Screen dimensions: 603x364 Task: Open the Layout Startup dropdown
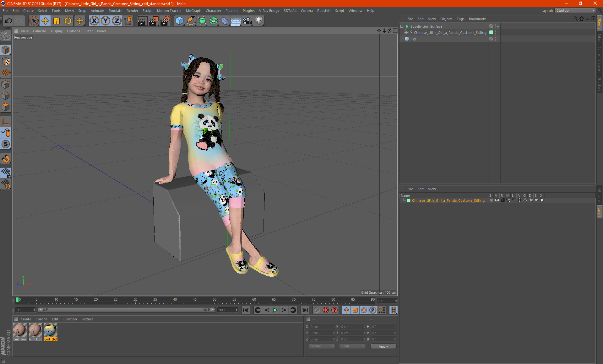[575, 11]
